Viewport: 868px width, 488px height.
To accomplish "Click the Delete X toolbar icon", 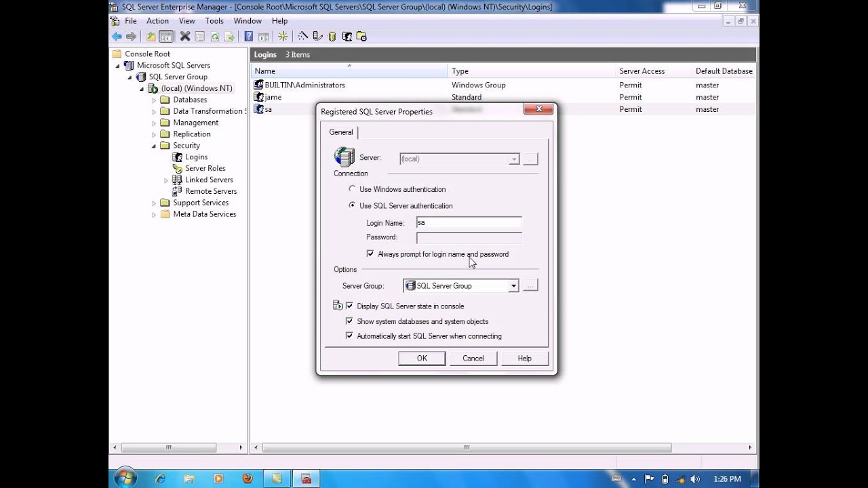I will (184, 37).
